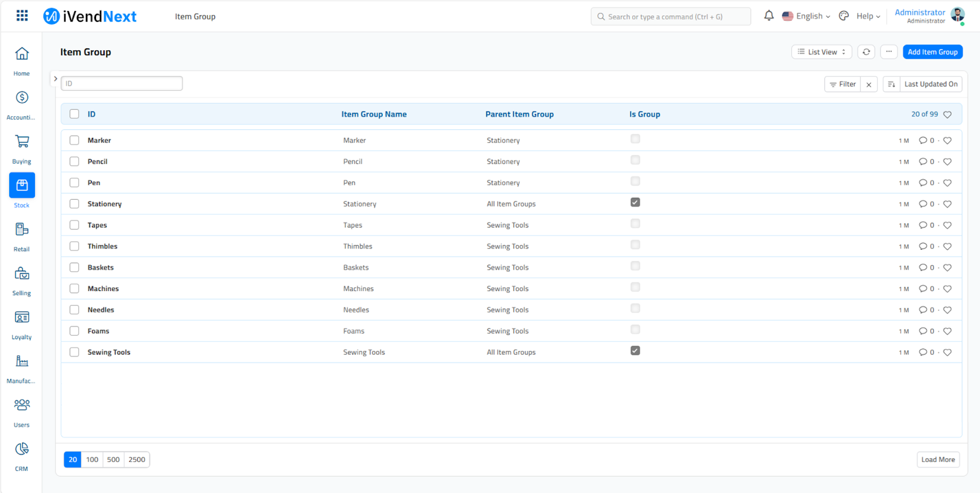
Task: Set page size to 500
Action: pyautogui.click(x=113, y=459)
